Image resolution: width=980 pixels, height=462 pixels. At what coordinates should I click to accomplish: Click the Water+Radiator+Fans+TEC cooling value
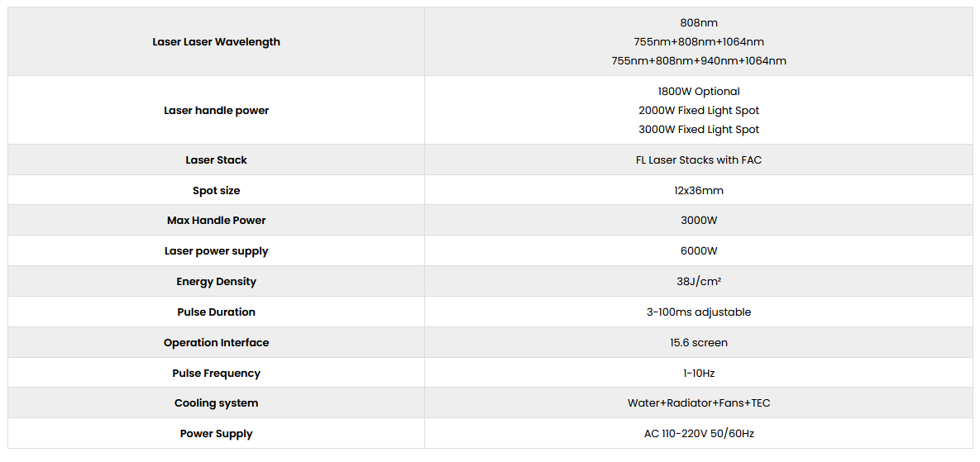pos(699,403)
